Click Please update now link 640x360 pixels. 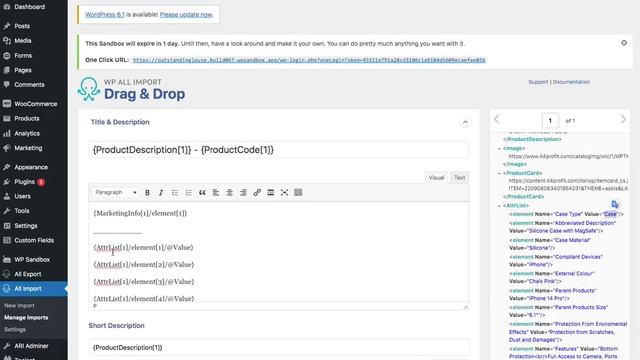186,15
